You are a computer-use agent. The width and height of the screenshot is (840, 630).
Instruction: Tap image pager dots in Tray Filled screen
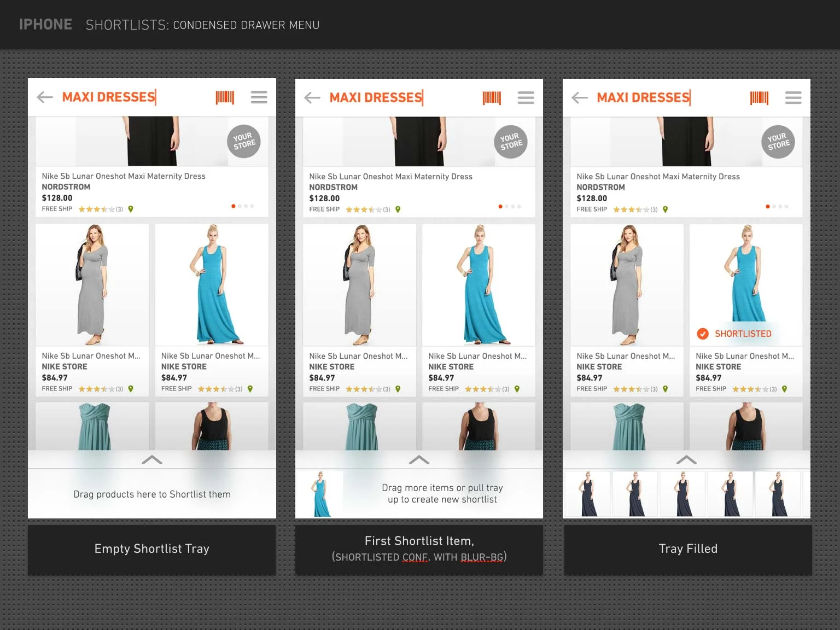(777, 207)
